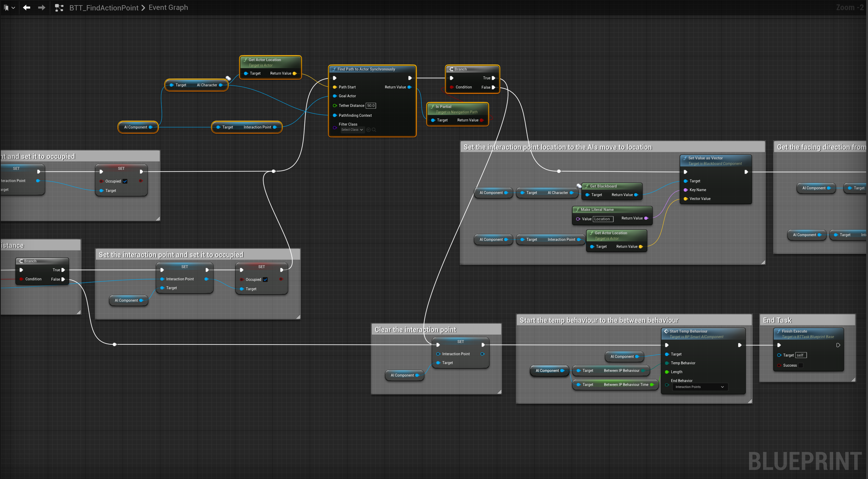The height and width of the screenshot is (479, 868).
Task: Open End Behavior Interaction Points dropdown
Action: pyautogui.click(x=700, y=387)
